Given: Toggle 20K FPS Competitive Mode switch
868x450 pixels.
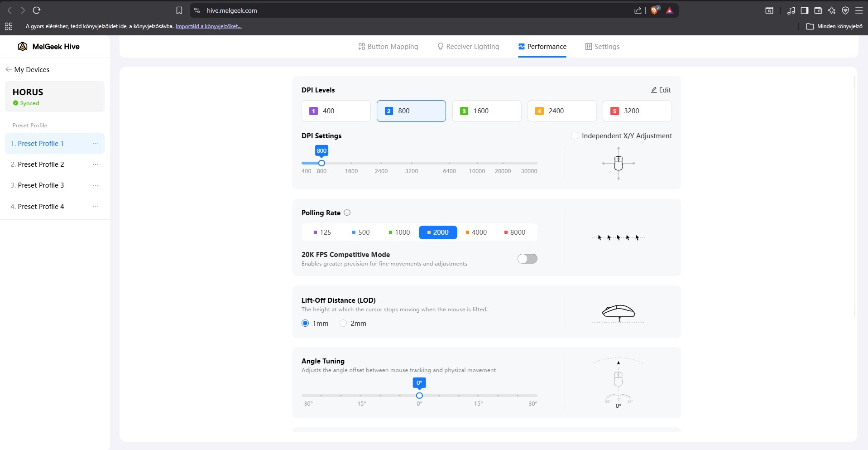Looking at the screenshot, I should coord(528,259).
